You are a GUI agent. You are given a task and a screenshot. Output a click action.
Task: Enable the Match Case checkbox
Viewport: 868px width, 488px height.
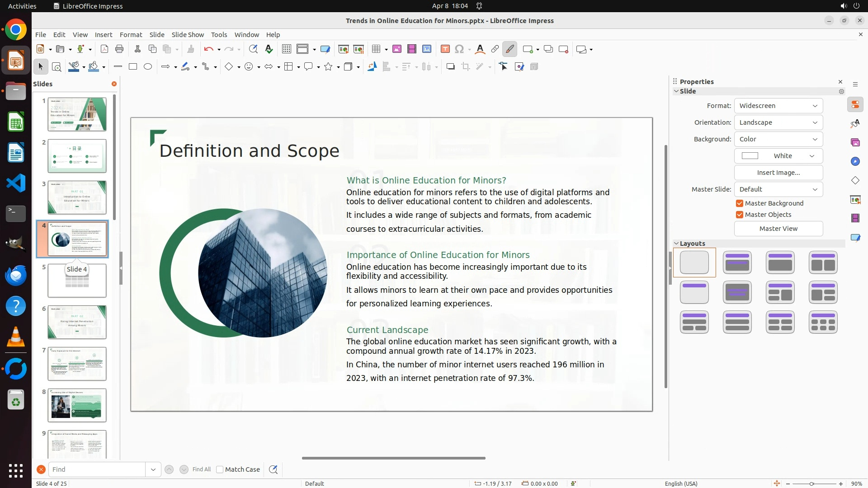[220, 469]
